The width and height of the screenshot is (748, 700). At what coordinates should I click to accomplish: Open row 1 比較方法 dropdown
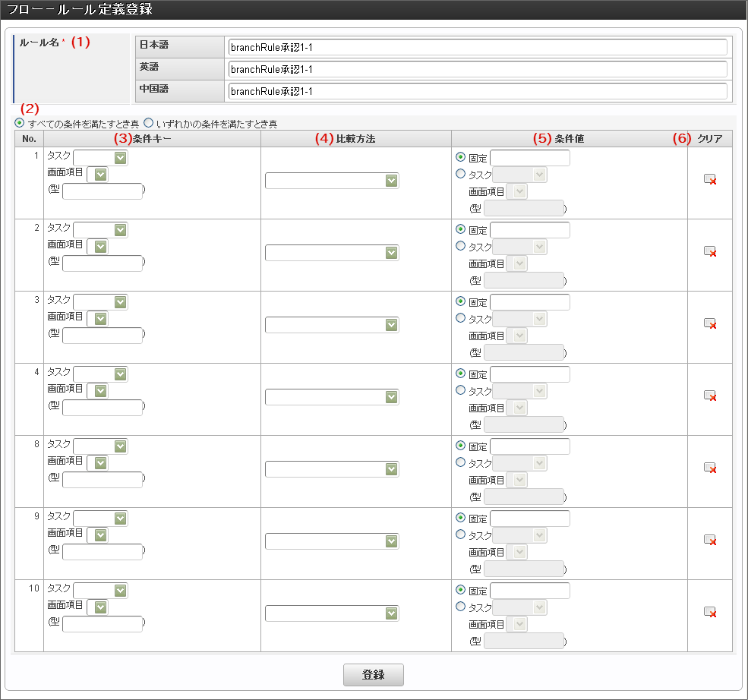(x=332, y=181)
